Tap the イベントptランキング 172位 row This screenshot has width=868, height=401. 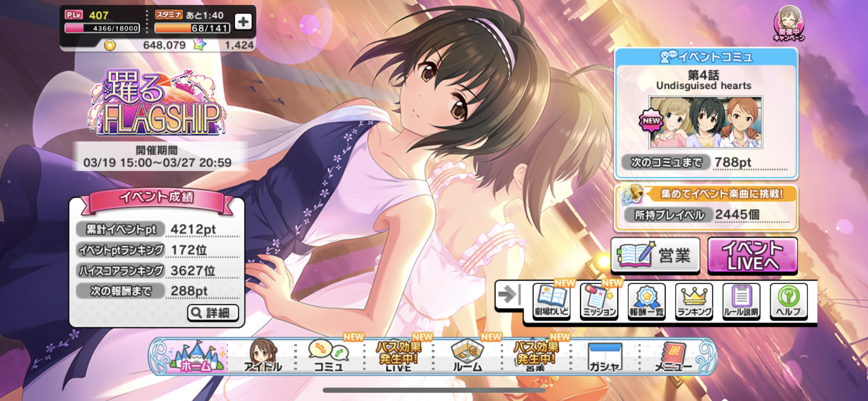click(157, 250)
